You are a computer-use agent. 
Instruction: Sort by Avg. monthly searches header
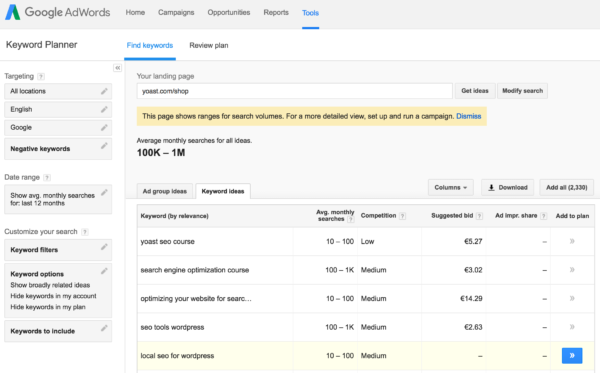pyautogui.click(x=335, y=215)
